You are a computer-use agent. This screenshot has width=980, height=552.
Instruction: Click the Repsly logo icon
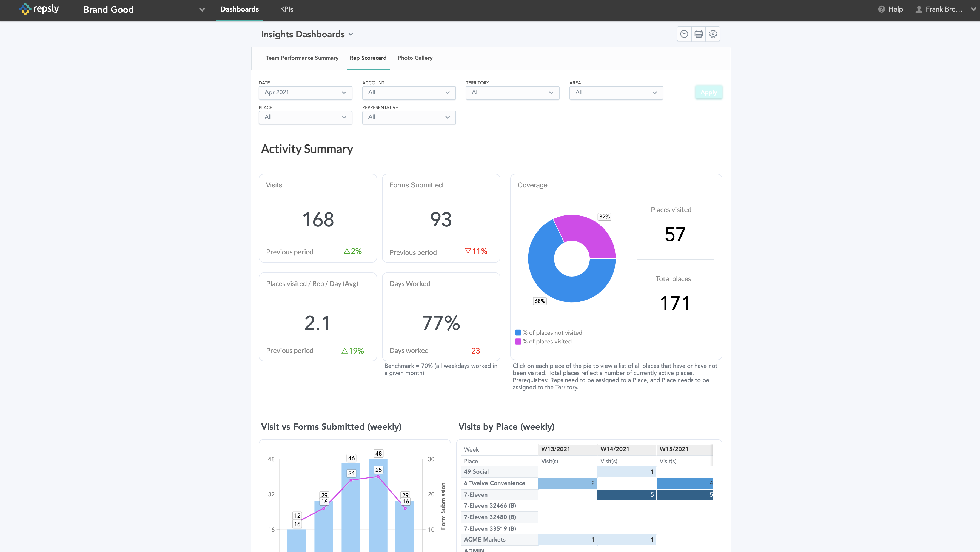(x=25, y=9)
